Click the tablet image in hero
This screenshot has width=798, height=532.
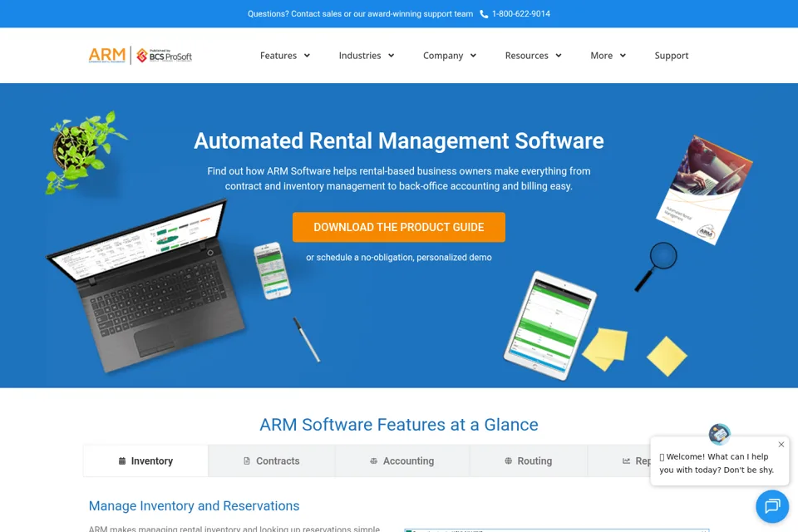pyautogui.click(x=549, y=326)
